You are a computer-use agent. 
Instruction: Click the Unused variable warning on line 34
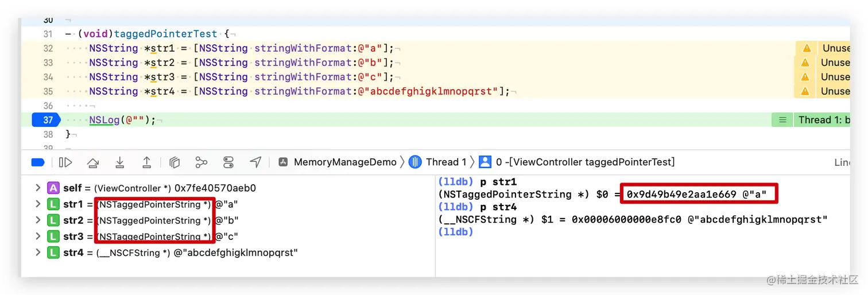pos(836,77)
